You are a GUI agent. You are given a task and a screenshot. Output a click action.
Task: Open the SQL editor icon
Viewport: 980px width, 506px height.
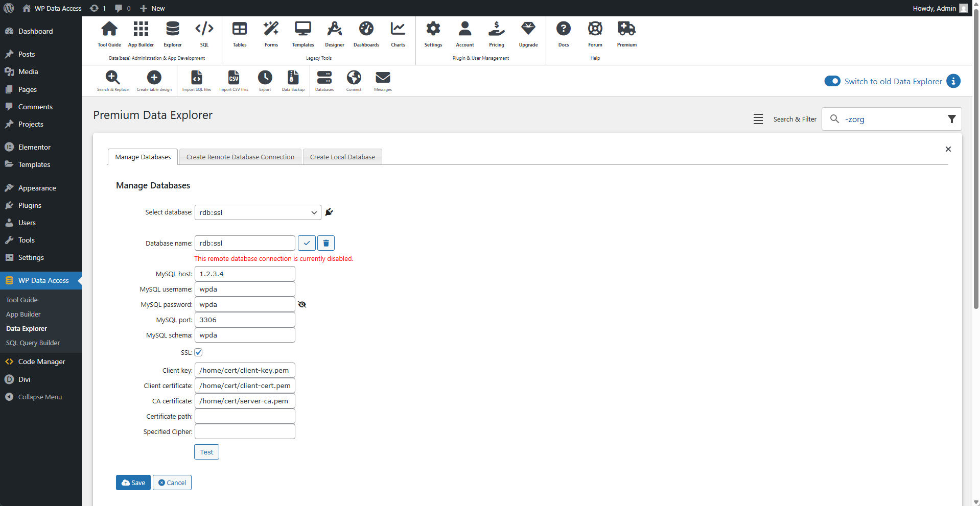204,33
